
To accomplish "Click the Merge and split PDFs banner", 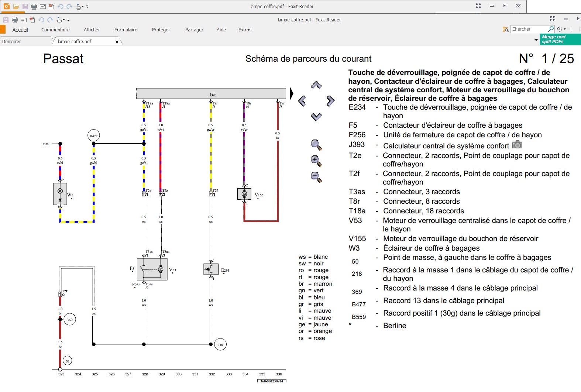I will [560, 39].
